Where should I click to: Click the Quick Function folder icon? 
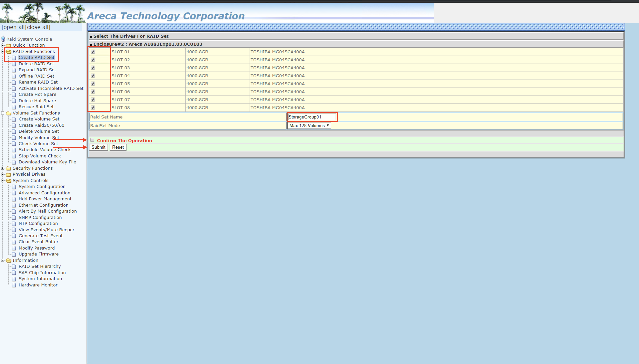tap(8, 45)
